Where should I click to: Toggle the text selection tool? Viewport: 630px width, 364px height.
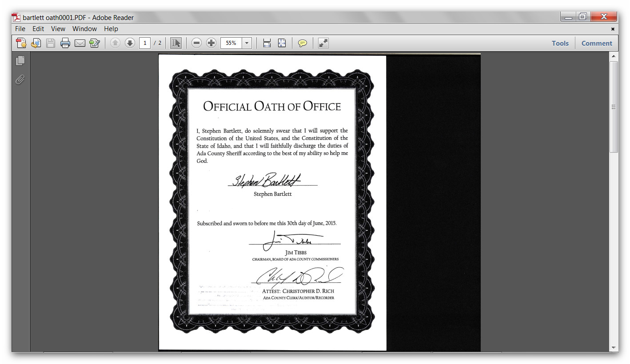176,43
